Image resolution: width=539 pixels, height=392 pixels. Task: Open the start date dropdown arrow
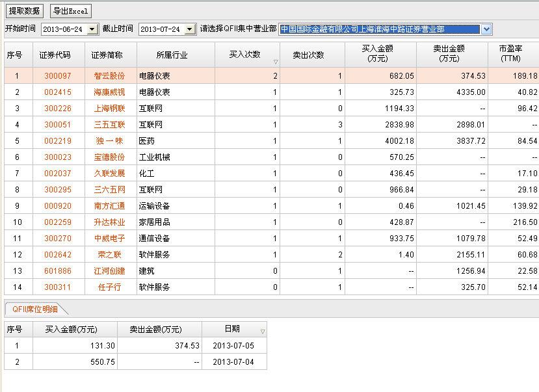tap(91, 29)
